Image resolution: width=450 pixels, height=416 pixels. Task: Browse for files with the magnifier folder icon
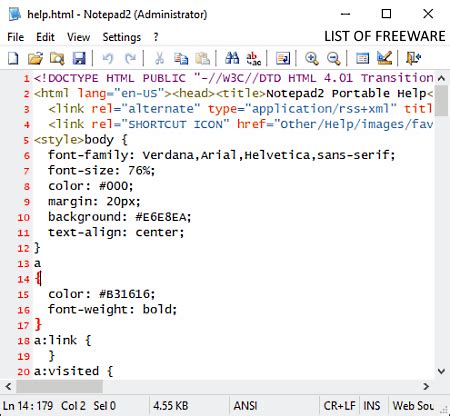57,58
